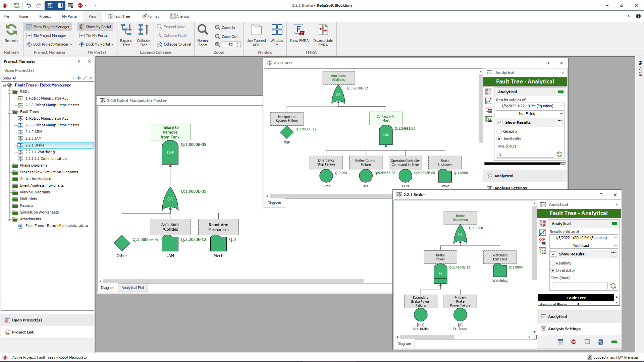The width and height of the screenshot is (644, 362).
Task: Click the Show FMRA icon
Action: pyautogui.click(x=299, y=30)
